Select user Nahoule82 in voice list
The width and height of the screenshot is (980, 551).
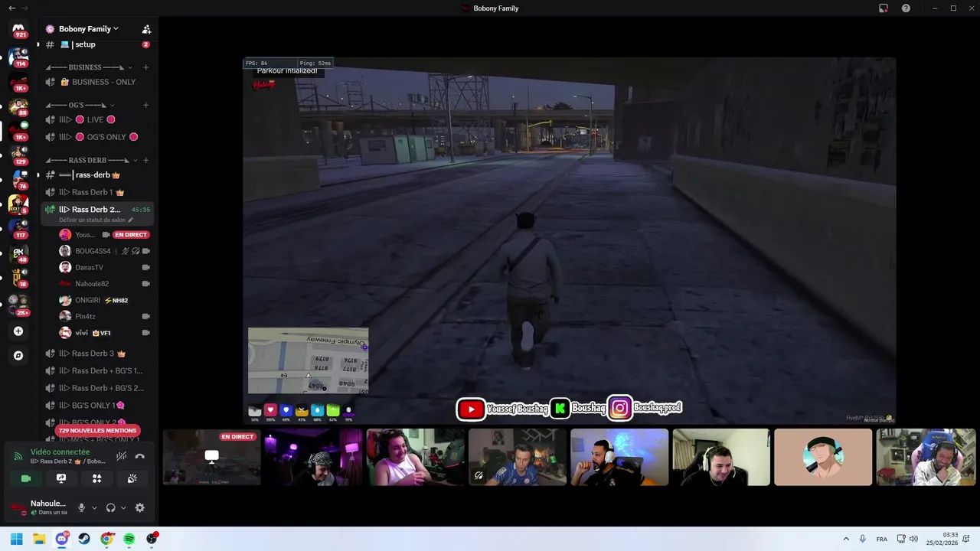pos(103,284)
